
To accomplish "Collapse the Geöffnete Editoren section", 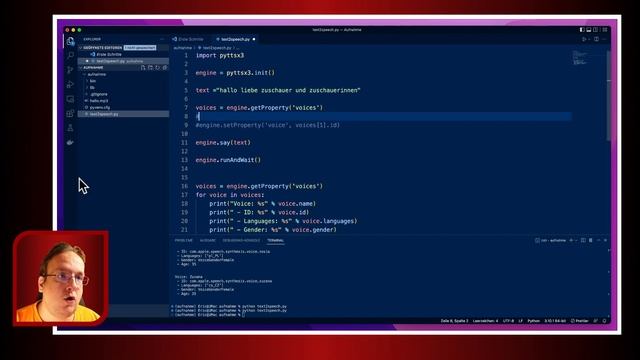I will 81,48.
